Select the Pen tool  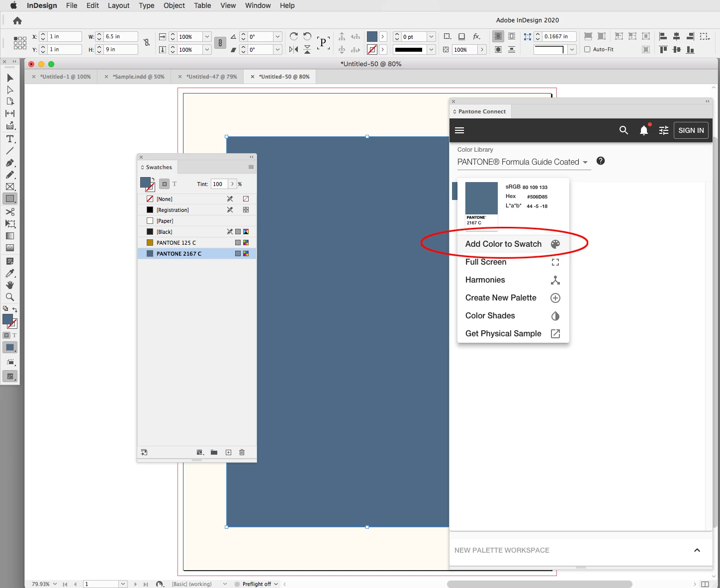(x=10, y=163)
